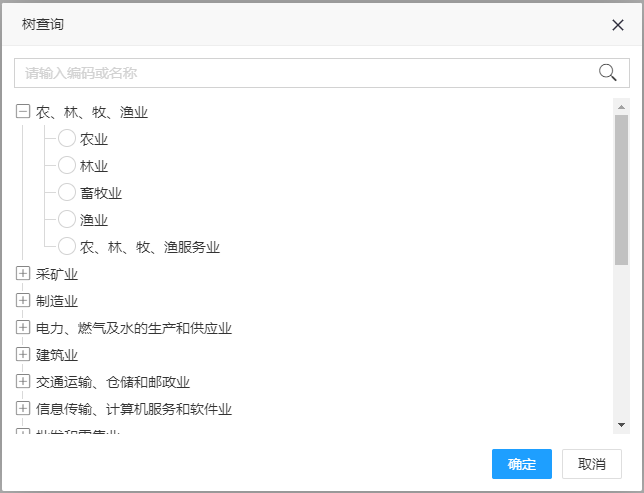
Task: Choose the 畜牧业 radio option
Action: (67, 193)
